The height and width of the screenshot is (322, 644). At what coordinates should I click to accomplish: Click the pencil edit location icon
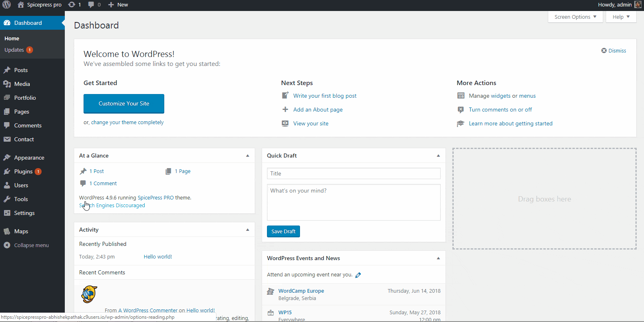coord(358,275)
